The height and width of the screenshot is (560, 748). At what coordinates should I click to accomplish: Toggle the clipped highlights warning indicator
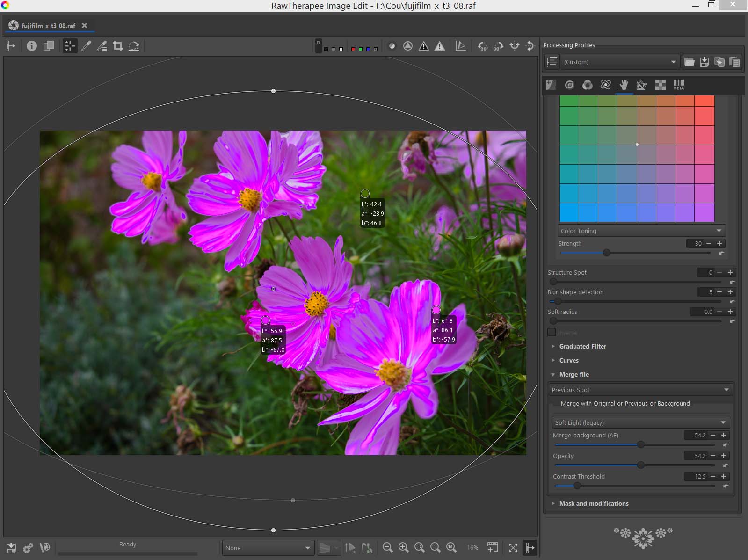pos(440,46)
